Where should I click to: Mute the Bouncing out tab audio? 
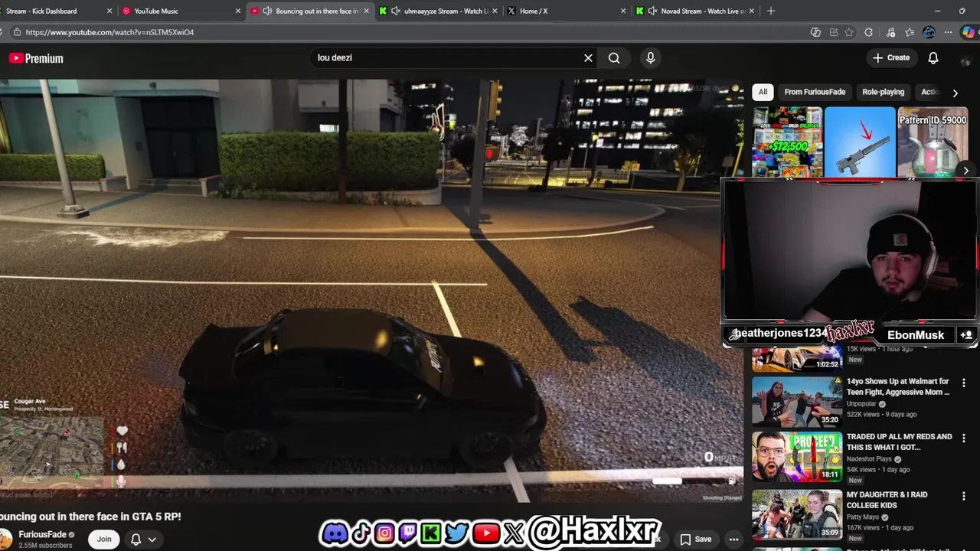[x=267, y=11]
